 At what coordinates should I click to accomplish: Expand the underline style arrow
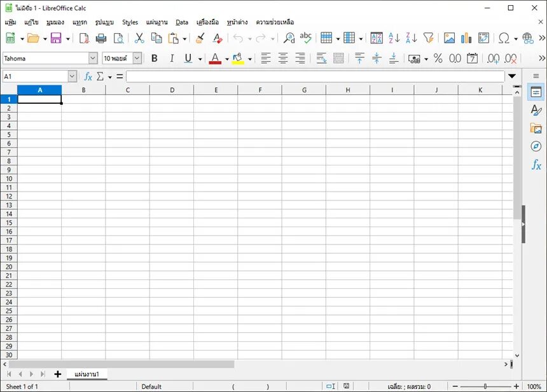click(x=200, y=59)
